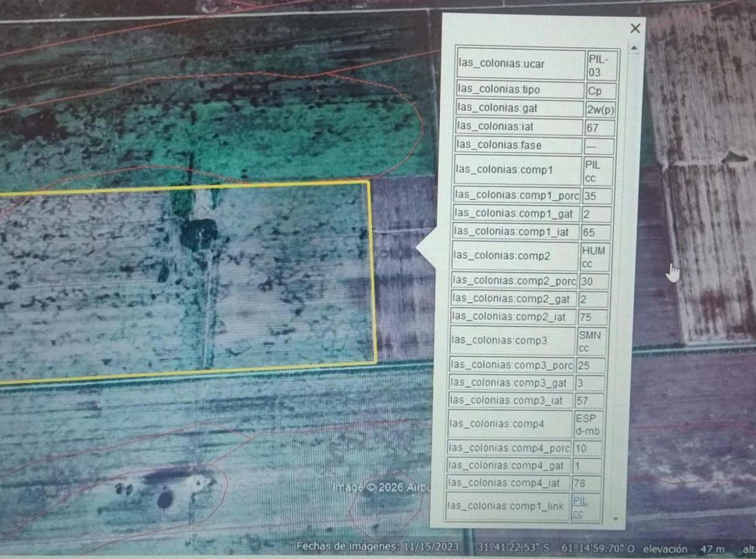Click the las_colonias:comp1_link label
The width and height of the screenshot is (756, 559).
(506, 506)
